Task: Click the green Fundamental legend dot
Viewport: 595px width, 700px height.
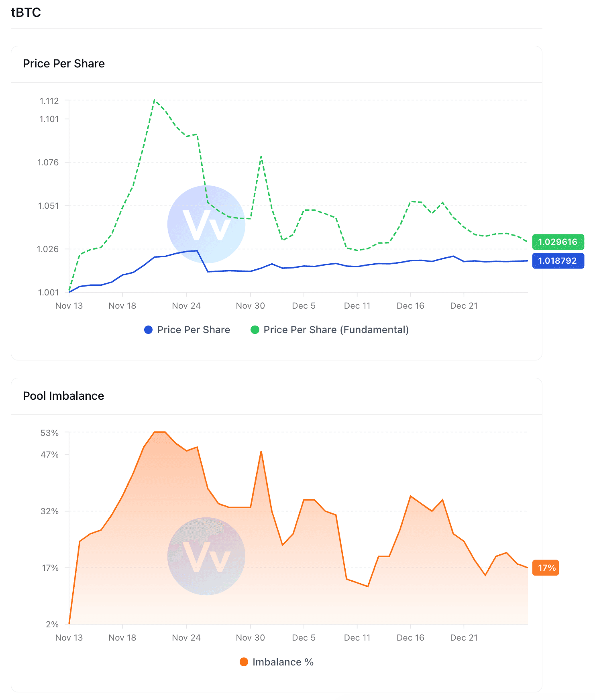Action: point(255,330)
